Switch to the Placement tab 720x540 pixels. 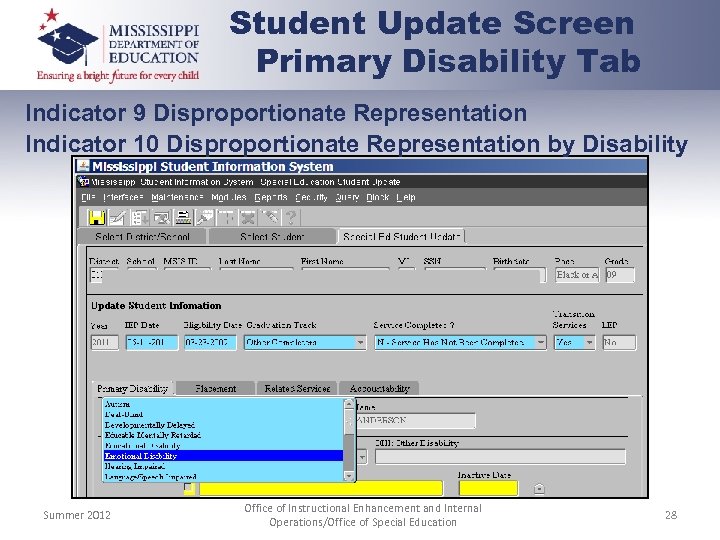215,388
